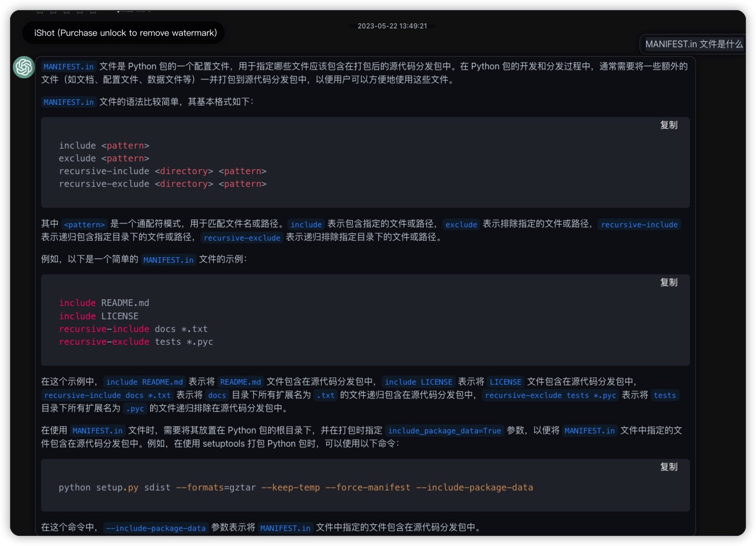This screenshot has width=756, height=546.
Task: Click the MANIFEST.in tag starting the reply
Action: pyautogui.click(x=69, y=67)
